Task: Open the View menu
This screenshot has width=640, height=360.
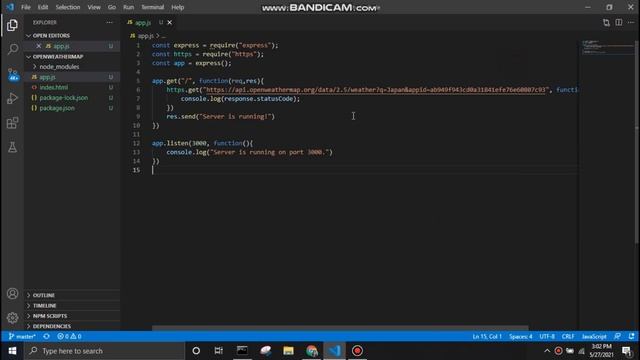Action: tap(94, 7)
